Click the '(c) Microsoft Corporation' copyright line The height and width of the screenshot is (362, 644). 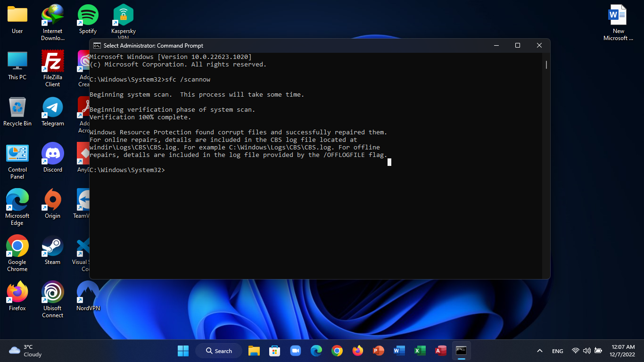click(x=178, y=65)
